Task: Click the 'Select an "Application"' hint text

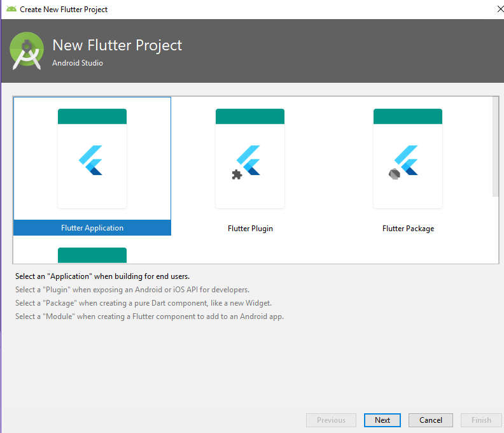Action: 102,276
